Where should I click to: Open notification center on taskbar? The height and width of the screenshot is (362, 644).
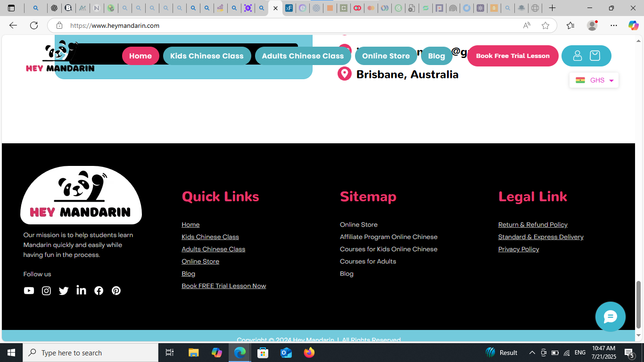[629, 353]
